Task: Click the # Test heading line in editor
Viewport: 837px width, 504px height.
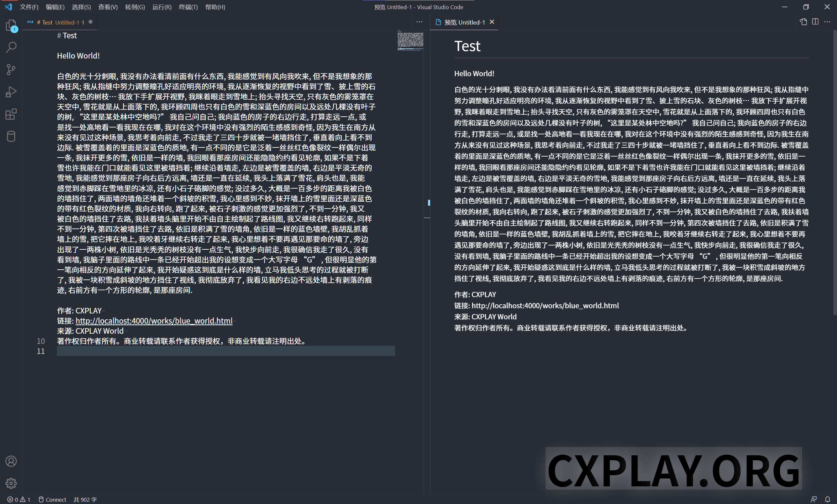Action: pos(67,35)
